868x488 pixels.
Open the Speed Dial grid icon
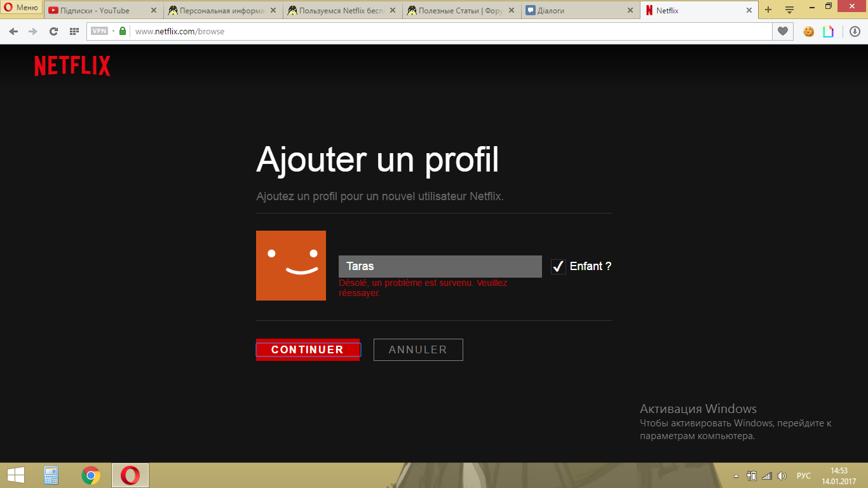point(74,31)
